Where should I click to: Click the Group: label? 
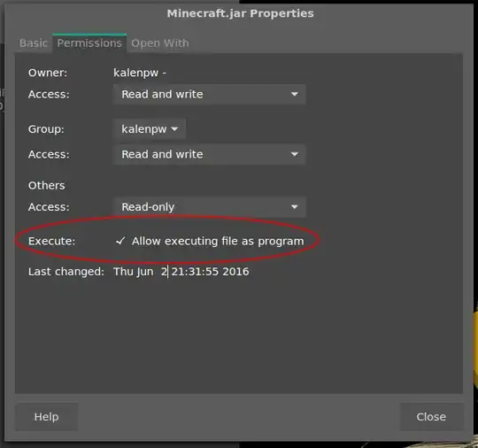[46, 129]
